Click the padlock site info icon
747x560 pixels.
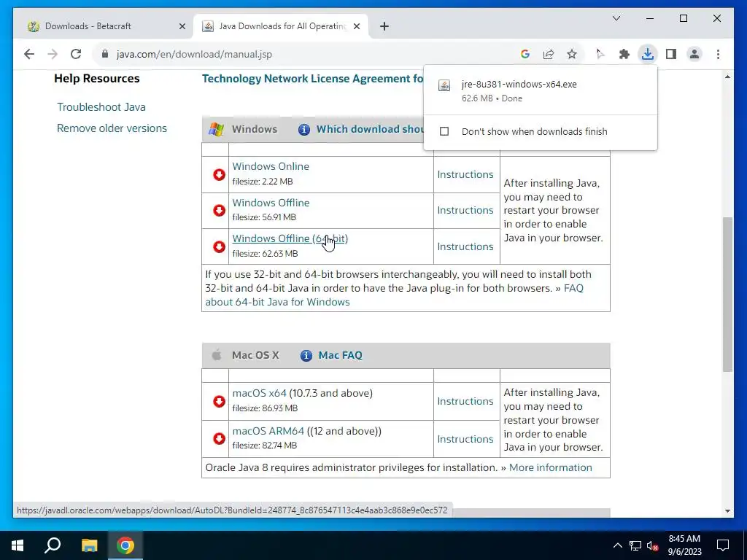[x=105, y=54]
